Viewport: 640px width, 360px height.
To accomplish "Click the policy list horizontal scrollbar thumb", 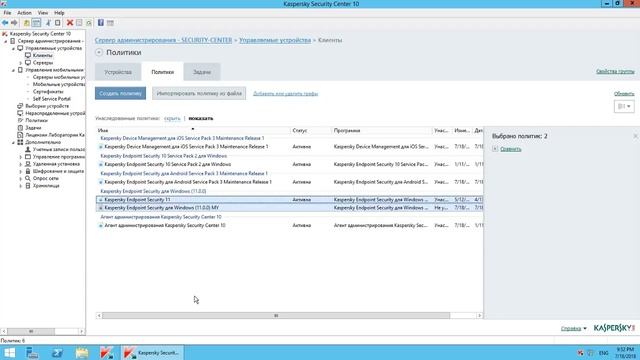I will click(x=276, y=316).
